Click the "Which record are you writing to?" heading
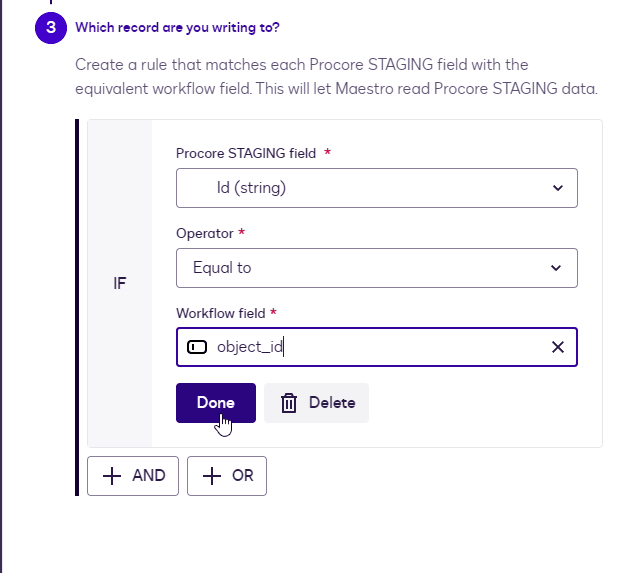The height and width of the screenshot is (573, 642). click(x=177, y=27)
